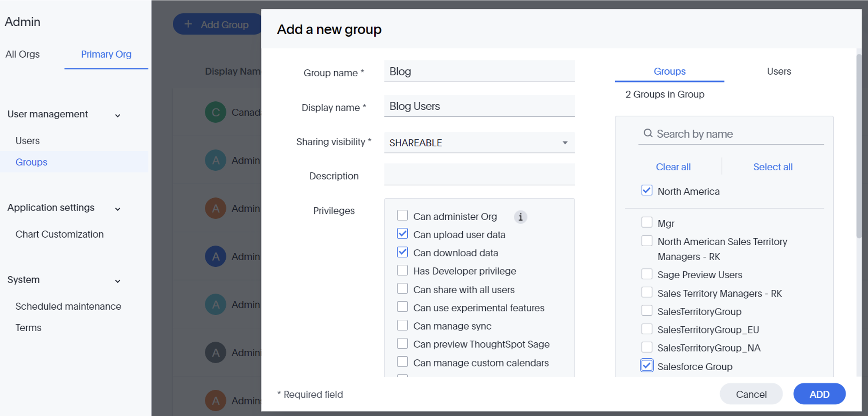Uncheck Salesforce Group checkbox
The width and height of the screenshot is (868, 416).
pyautogui.click(x=647, y=366)
